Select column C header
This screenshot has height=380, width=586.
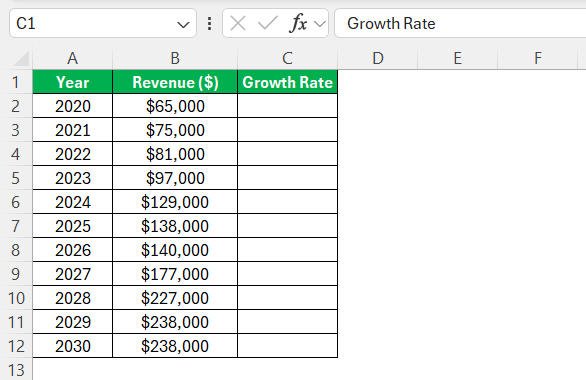[x=287, y=58]
